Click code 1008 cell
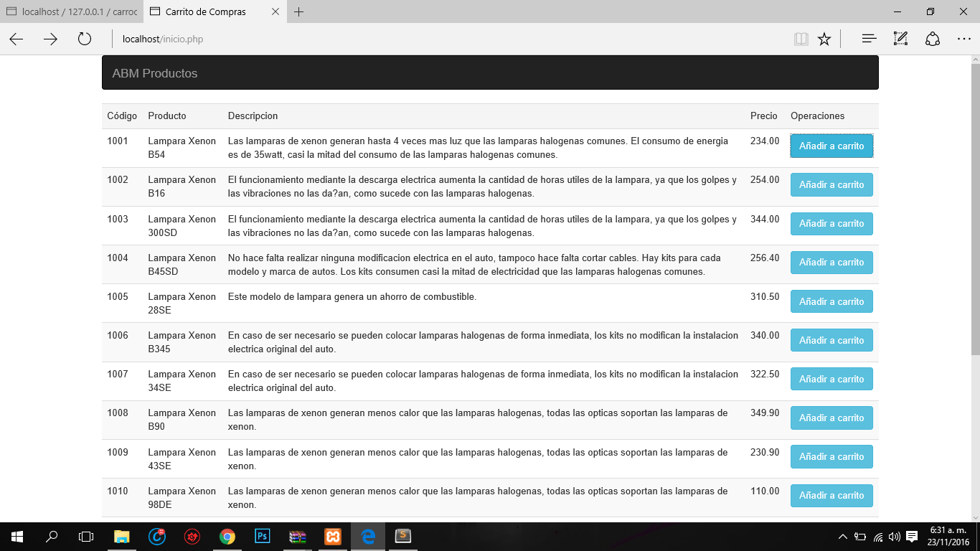The image size is (980, 551). tap(118, 413)
